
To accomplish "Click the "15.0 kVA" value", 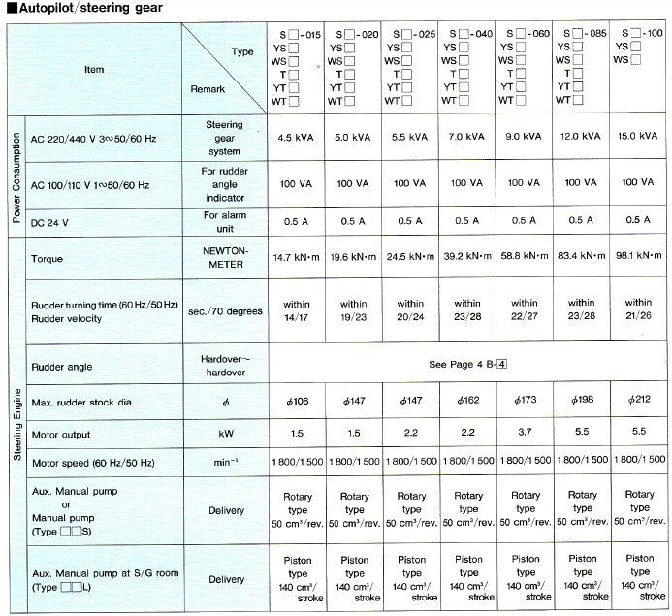I will (638, 136).
